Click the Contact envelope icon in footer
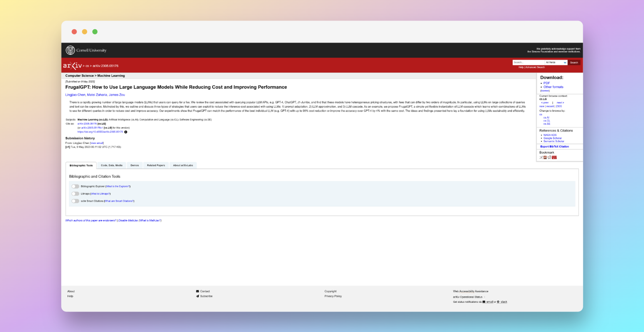The height and width of the screenshot is (332, 644). [197, 291]
